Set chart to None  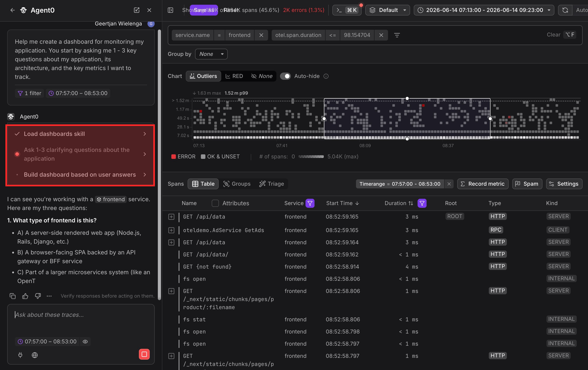tap(262, 76)
